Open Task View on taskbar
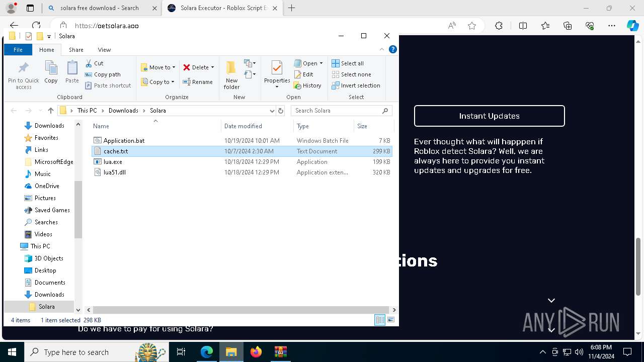Image resolution: width=644 pixels, height=362 pixels. pyautogui.click(x=182, y=352)
